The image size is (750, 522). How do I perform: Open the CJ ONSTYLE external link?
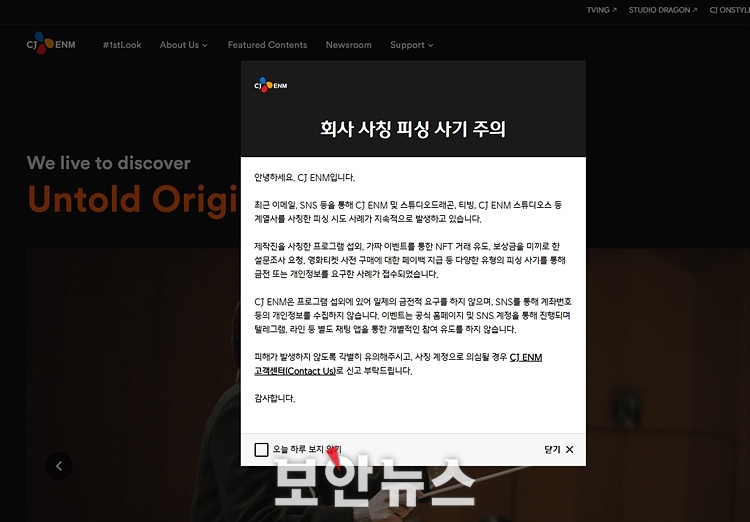pos(729,10)
